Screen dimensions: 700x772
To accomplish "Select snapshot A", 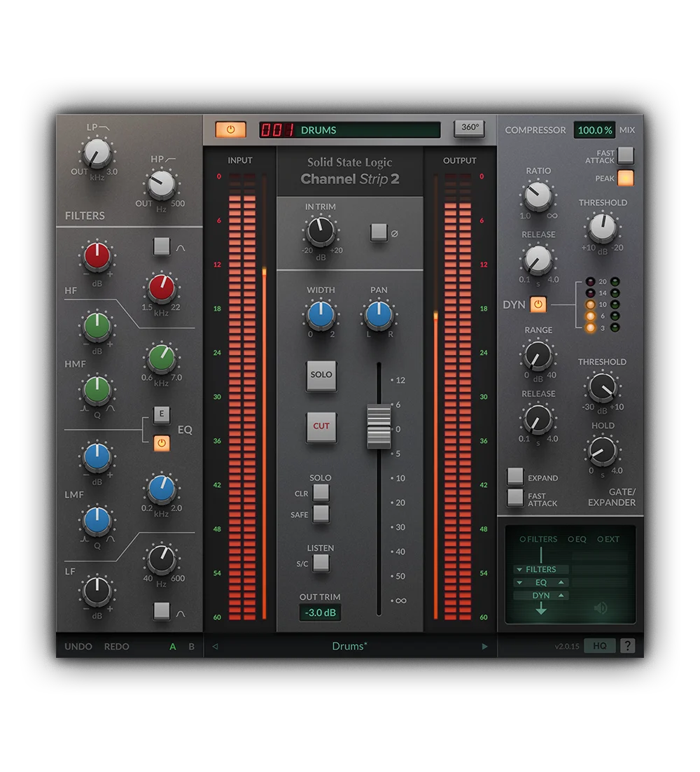I will pyautogui.click(x=172, y=647).
